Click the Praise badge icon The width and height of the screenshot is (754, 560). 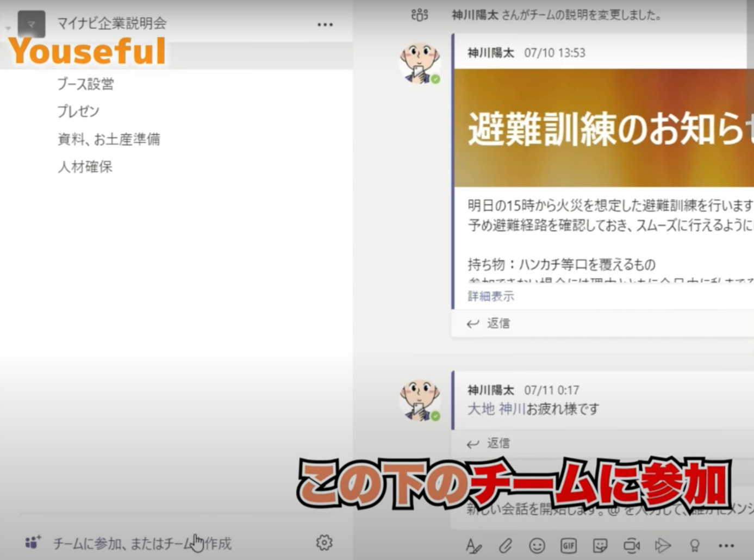click(x=695, y=545)
